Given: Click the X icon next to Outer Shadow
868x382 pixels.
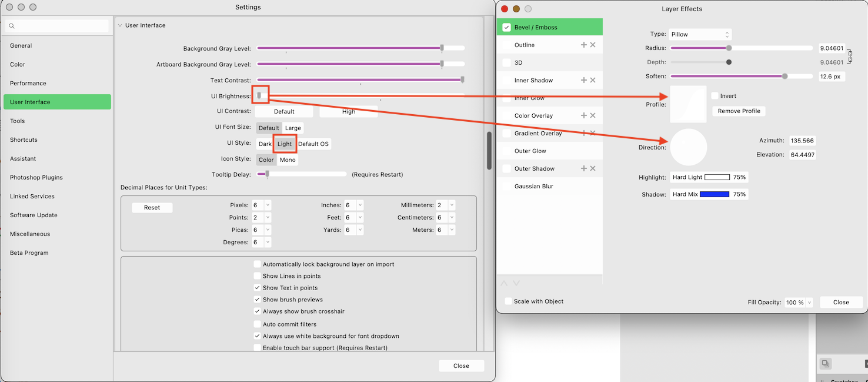Looking at the screenshot, I should (593, 168).
